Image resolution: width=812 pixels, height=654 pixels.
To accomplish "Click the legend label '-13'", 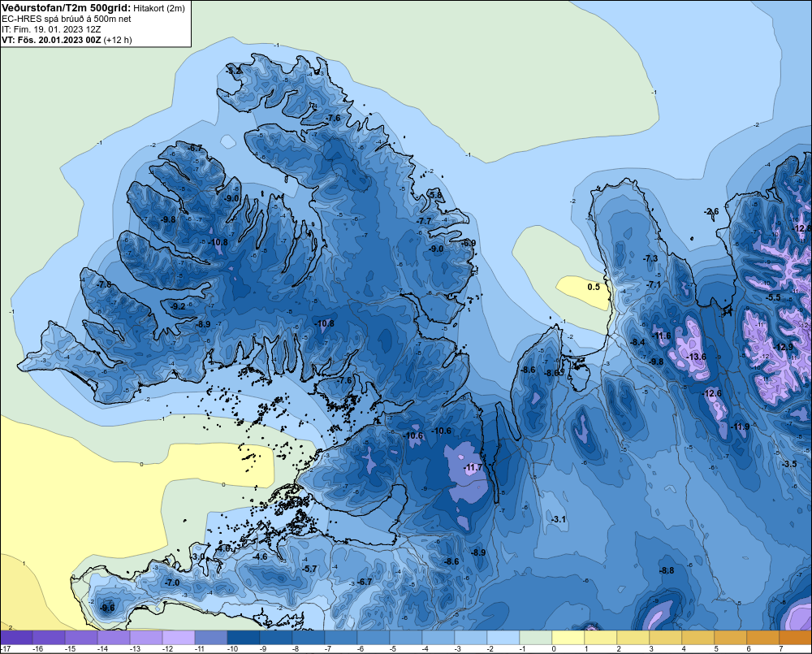I will point(135,649).
